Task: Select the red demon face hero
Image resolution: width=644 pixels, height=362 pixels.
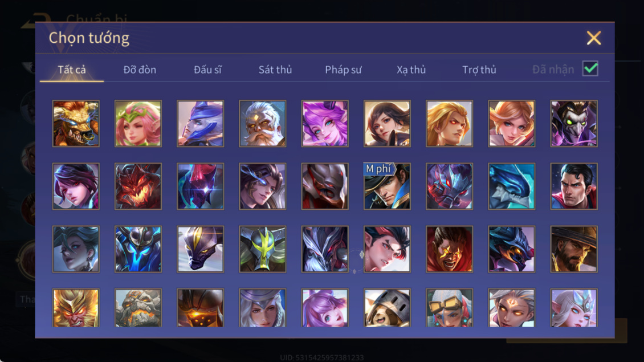Action: (x=138, y=186)
